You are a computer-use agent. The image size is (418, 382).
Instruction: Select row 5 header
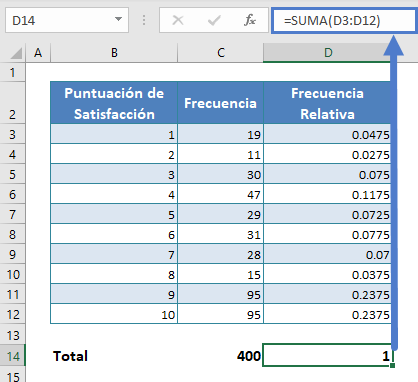(13, 174)
